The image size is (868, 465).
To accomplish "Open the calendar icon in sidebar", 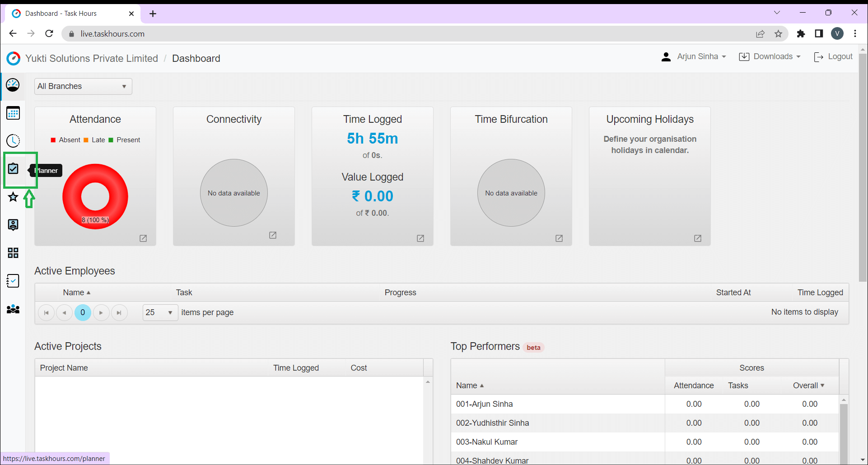I will (x=13, y=113).
